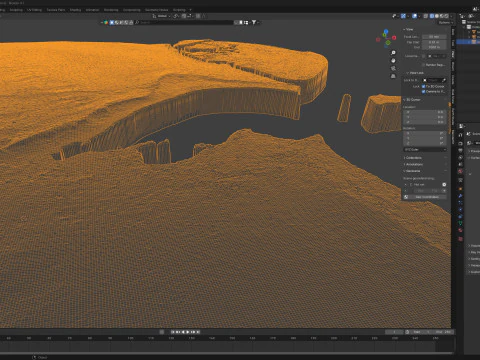
Task: Open the World properties tab icon
Action: (x=460, y=171)
